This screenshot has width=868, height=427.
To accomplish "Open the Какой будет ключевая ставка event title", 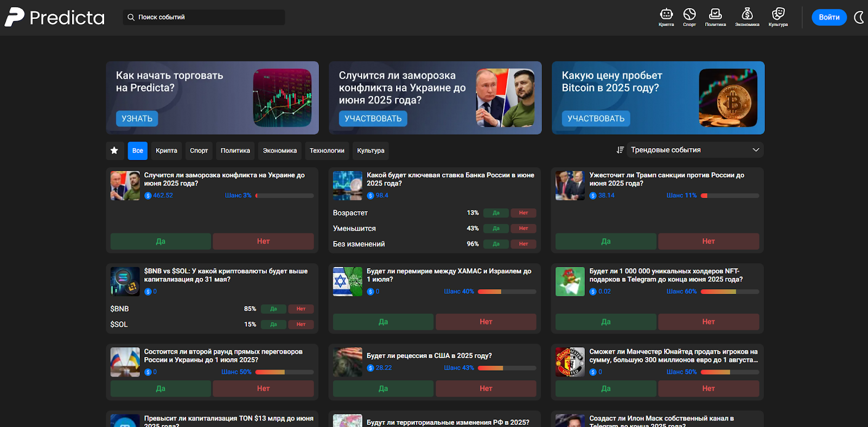I will click(x=450, y=179).
